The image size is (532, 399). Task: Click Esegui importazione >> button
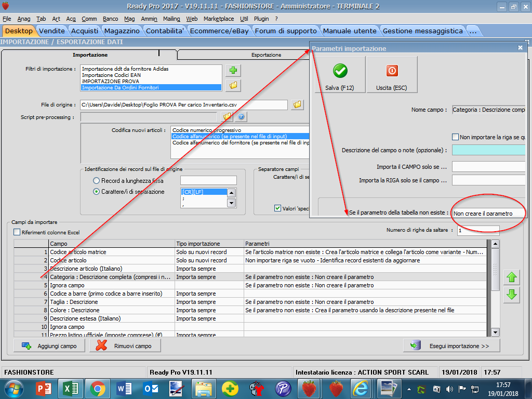[x=451, y=345]
